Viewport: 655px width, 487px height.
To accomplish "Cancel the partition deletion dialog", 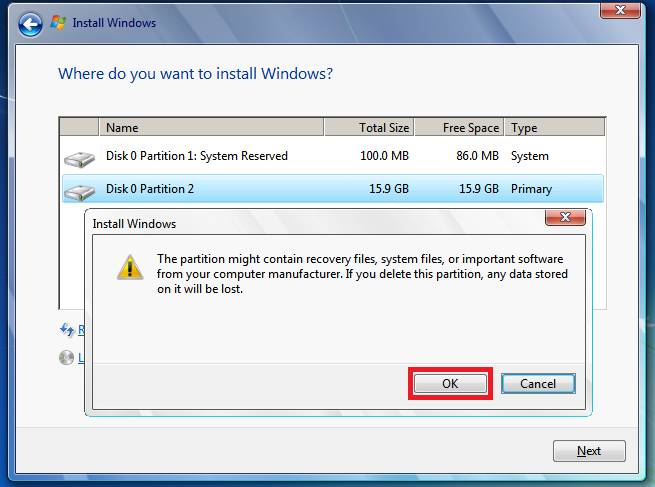I will (538, 383).
